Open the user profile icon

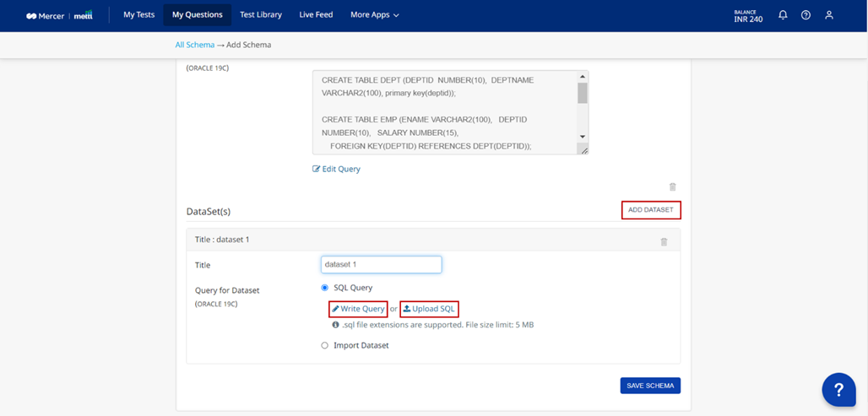[x=828, y=15]
